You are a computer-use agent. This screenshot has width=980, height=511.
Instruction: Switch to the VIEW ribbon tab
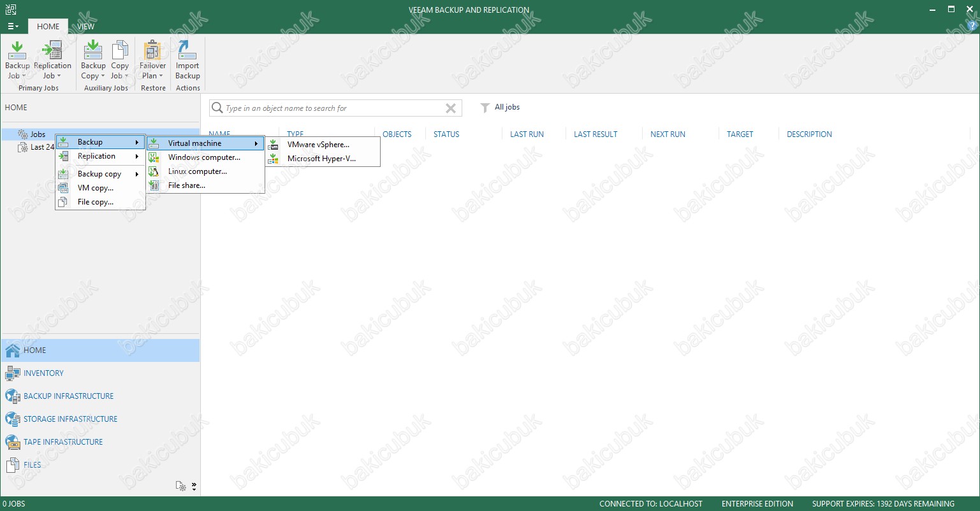click(86, 27)
